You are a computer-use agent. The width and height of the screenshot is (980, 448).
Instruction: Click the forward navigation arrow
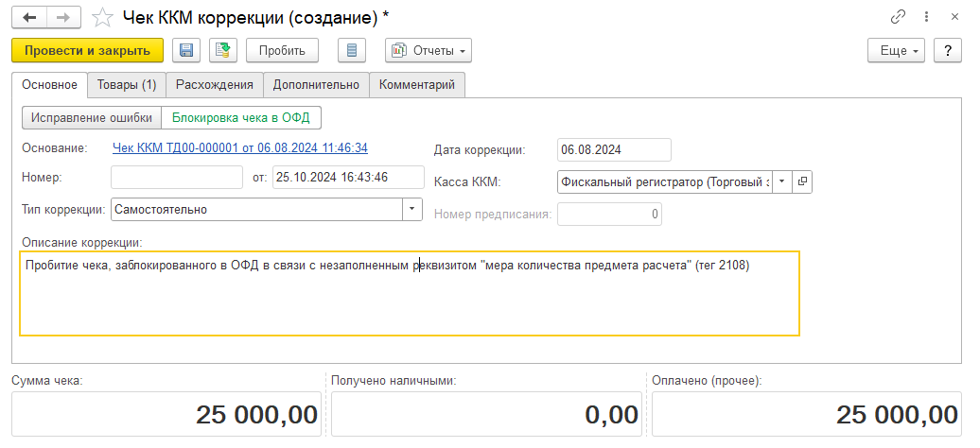tap(62, 17)
